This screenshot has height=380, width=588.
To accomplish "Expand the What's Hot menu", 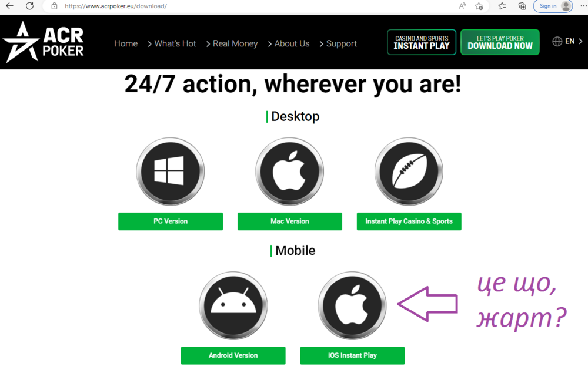I will pyautogui.click(x=172, y=43).
